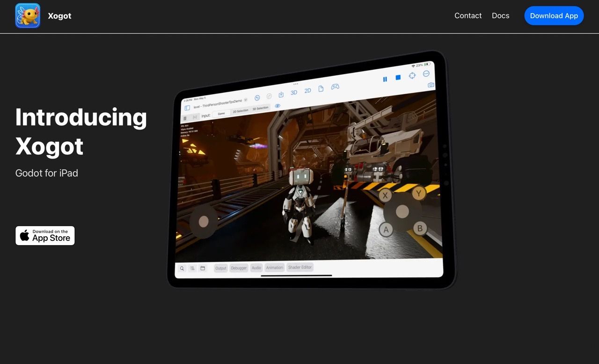Click the Xogot axolotl logo

28,15
